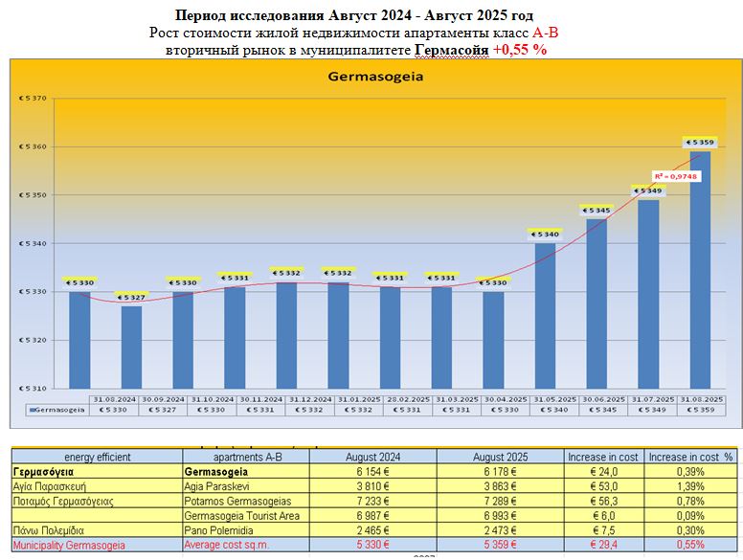Click the € 5 327 data label above the bar
Screen dimensions: 743x560
coord(131,298)
